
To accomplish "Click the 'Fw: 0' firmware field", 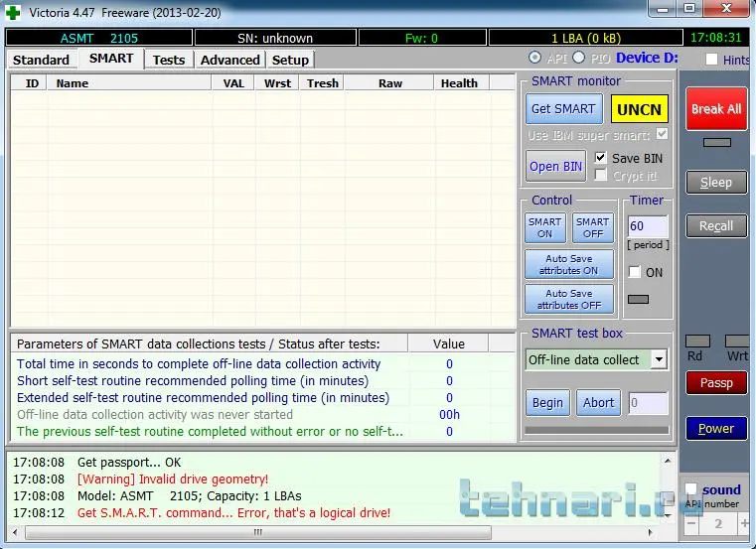I will point(422,38).
